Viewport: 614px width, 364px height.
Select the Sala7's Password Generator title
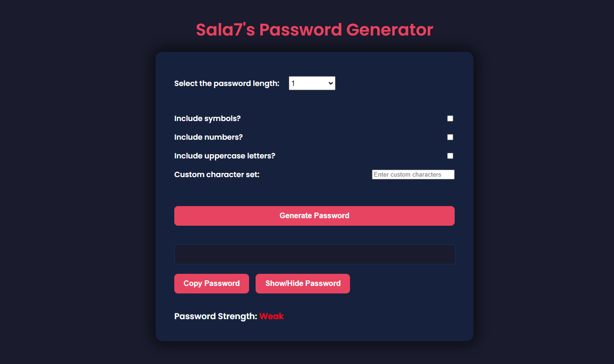[314, 29]
